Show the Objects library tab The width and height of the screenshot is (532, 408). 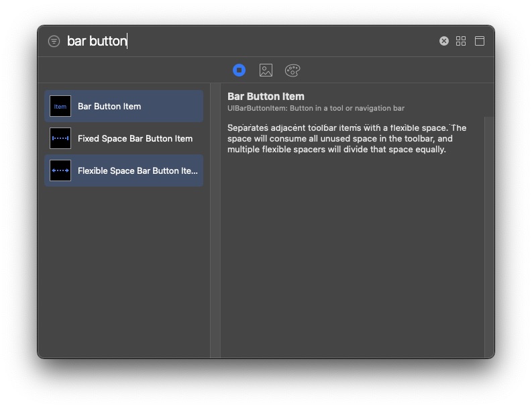[240, 70]
